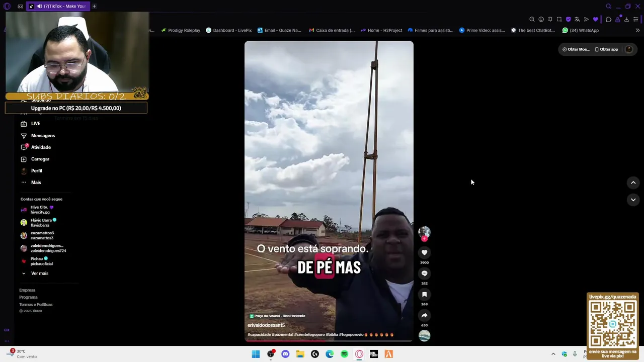
Task: Go to previous video arrow
Action: pos(633,183)
